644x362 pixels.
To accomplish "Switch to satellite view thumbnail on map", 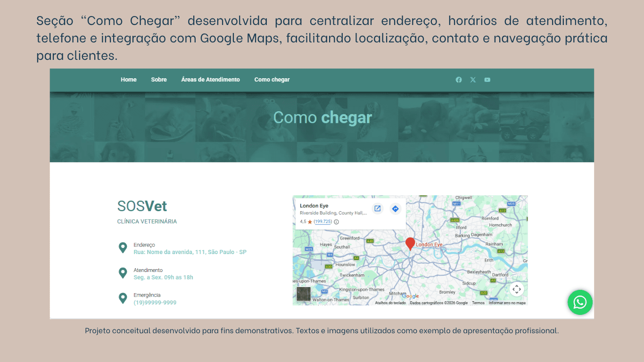I will tap(304, 294).
